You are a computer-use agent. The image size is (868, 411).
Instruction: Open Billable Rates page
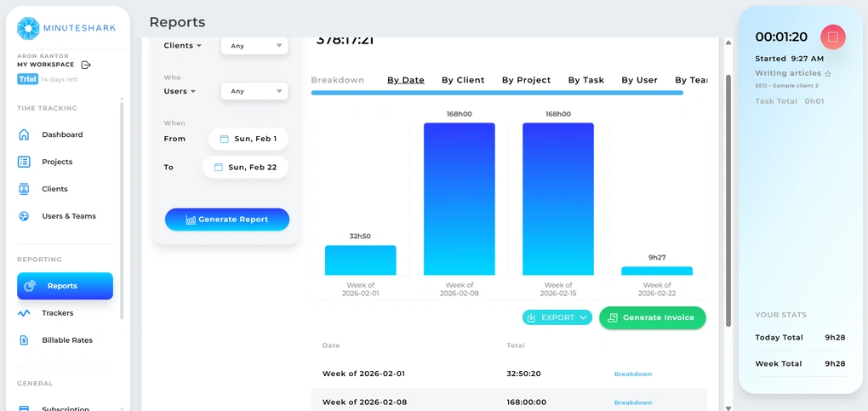tap(66, 340)
